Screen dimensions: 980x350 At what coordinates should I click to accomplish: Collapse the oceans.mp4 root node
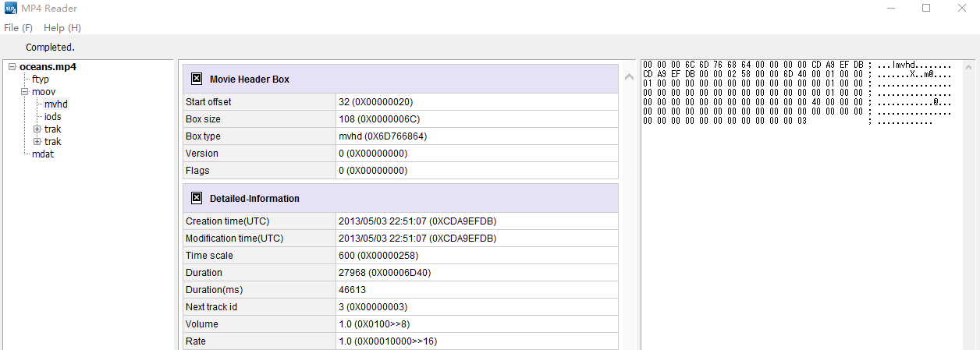[x=12, y=67]
